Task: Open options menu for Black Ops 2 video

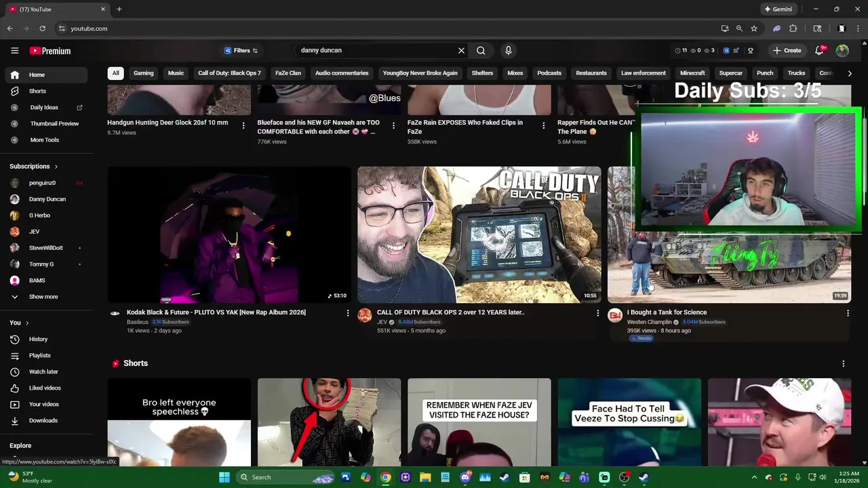Action: click(x=597, y=313)
